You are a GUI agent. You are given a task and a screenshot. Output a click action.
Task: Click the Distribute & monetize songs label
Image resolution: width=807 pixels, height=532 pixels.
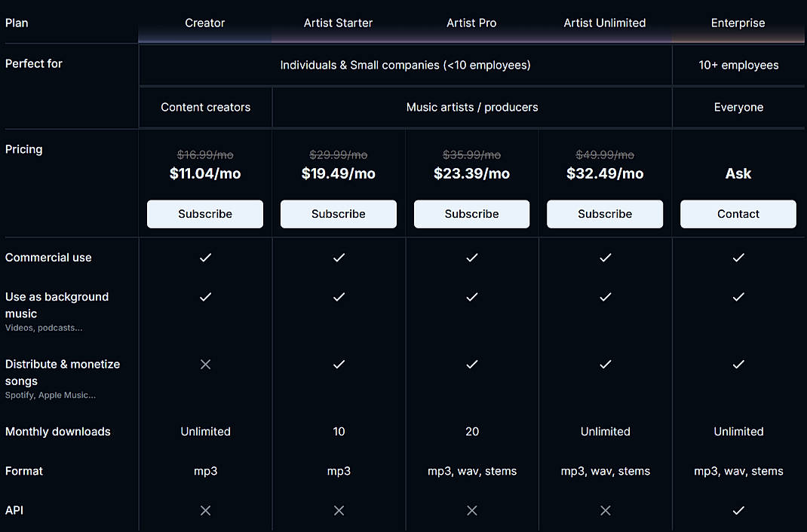(63, 373)
